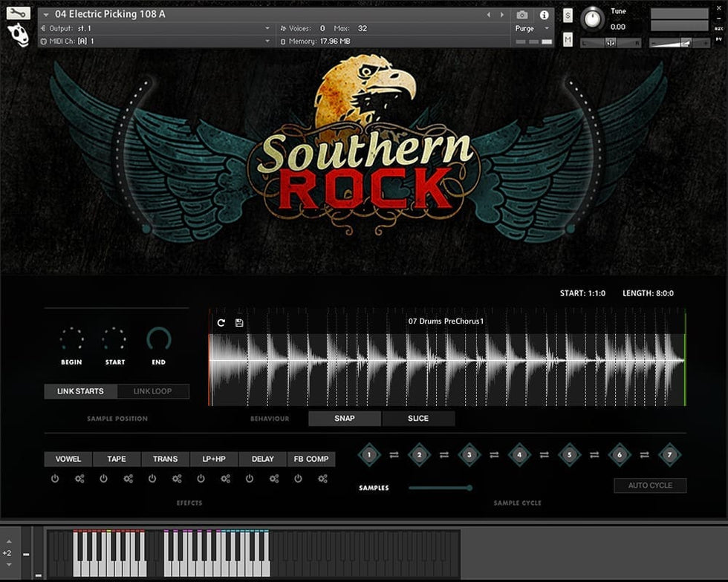Open VOWEL effect settings gear icon
The height and width of the screenshot is (582, 728).
79,479
